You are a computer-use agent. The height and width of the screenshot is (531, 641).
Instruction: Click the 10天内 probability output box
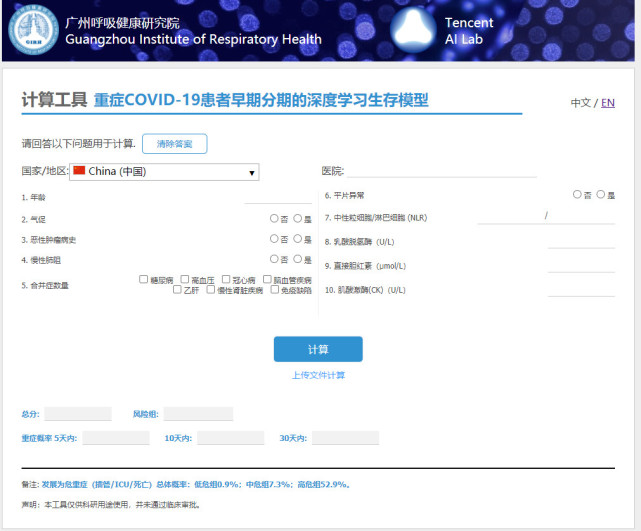(x=231, y=438)
